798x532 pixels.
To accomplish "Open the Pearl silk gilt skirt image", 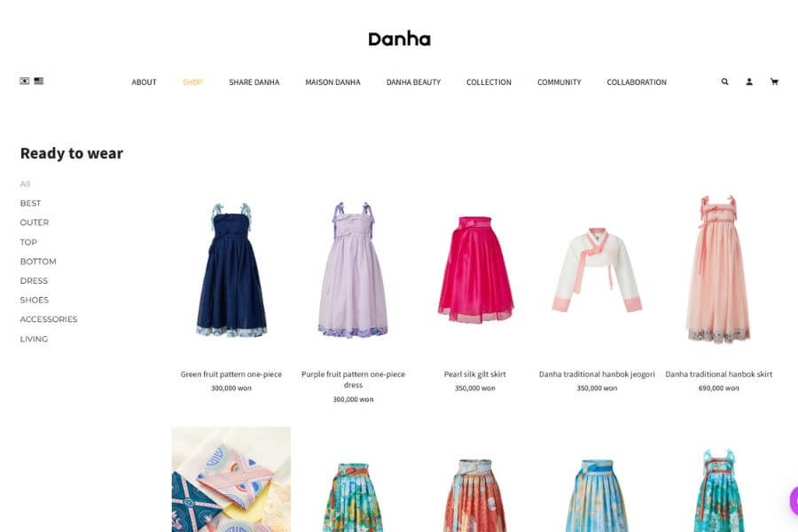I will (x=475, y=270).
